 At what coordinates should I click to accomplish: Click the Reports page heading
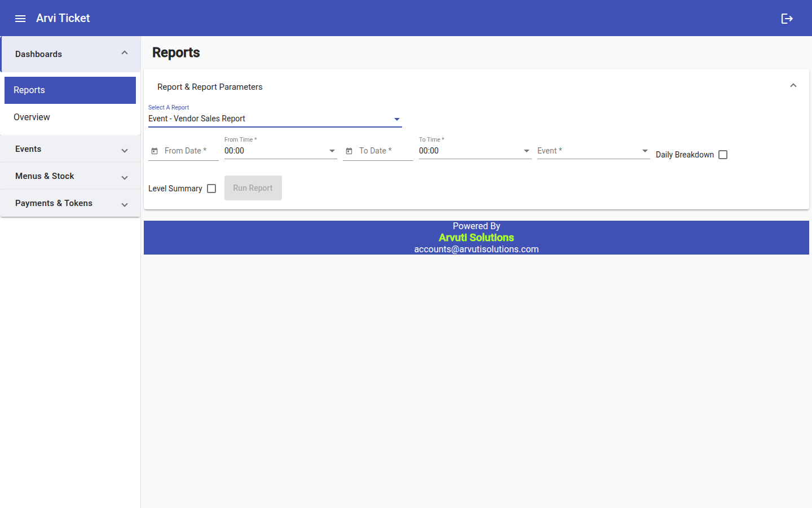(176, 52)
